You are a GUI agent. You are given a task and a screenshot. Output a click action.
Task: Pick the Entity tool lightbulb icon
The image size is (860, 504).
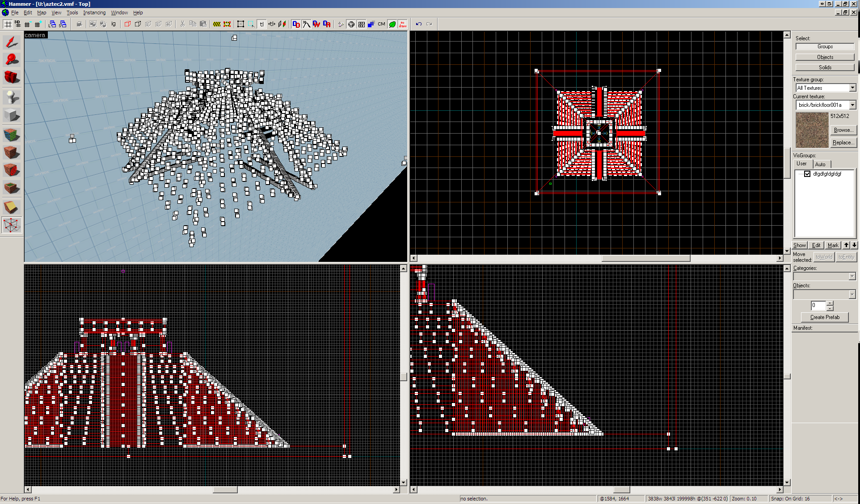tap(12, 97)
